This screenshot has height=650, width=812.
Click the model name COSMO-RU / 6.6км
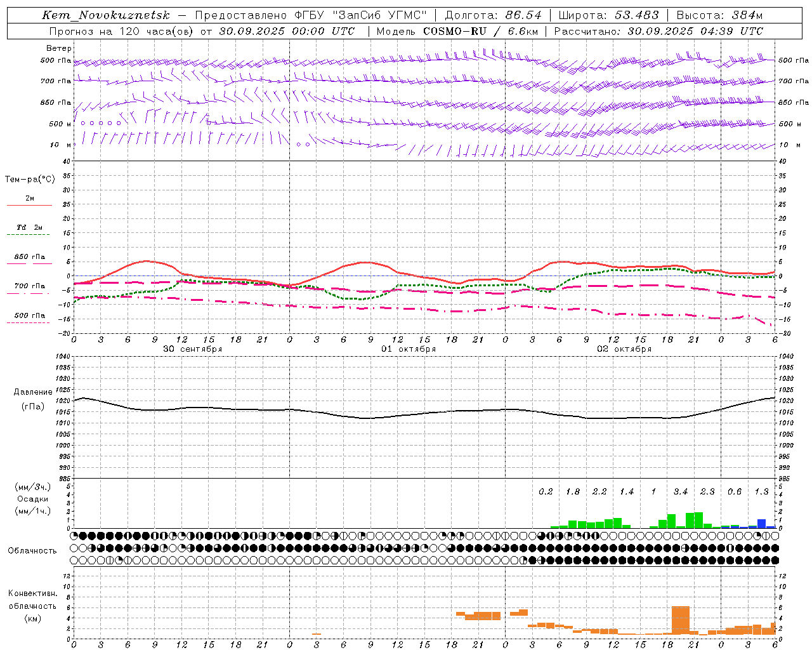(480, 31)
